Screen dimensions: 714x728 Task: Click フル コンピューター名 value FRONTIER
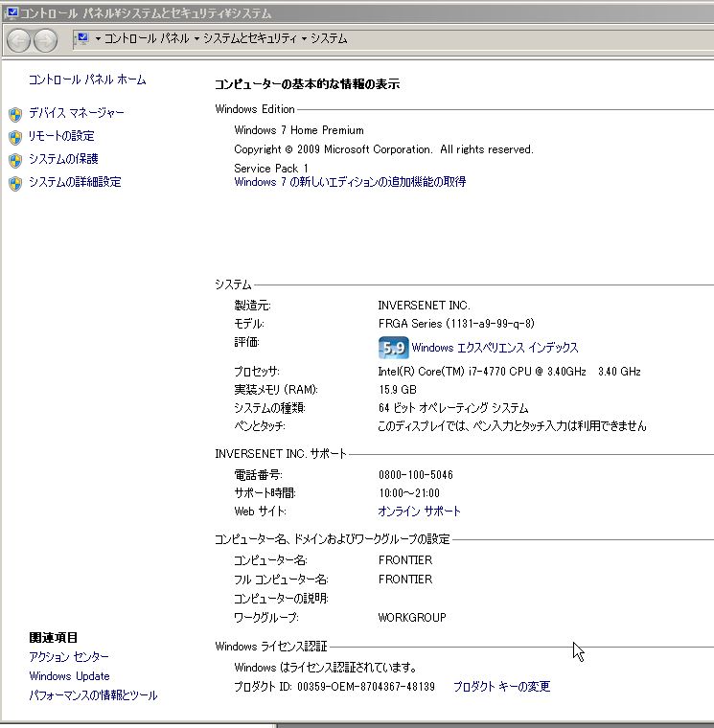click(x=405, y=580)
